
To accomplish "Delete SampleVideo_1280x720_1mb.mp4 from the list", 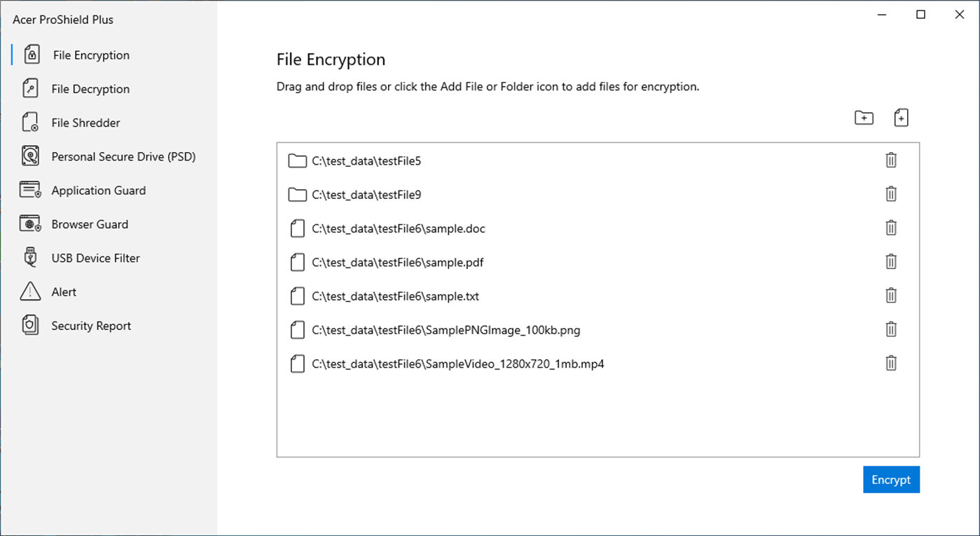I will coord(890,363).
